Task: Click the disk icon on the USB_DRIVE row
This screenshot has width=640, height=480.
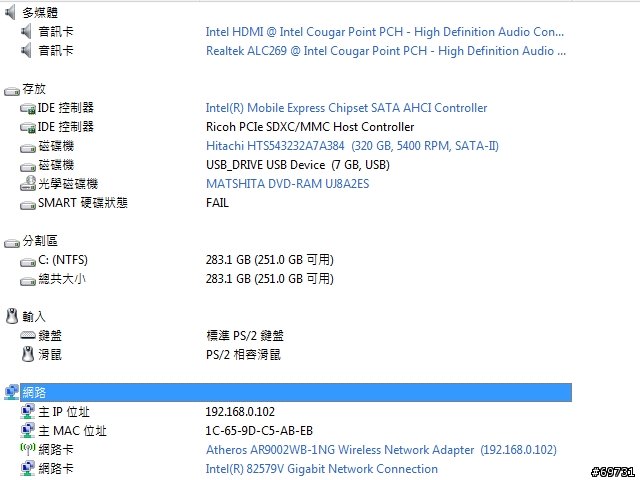Action: 28,167
